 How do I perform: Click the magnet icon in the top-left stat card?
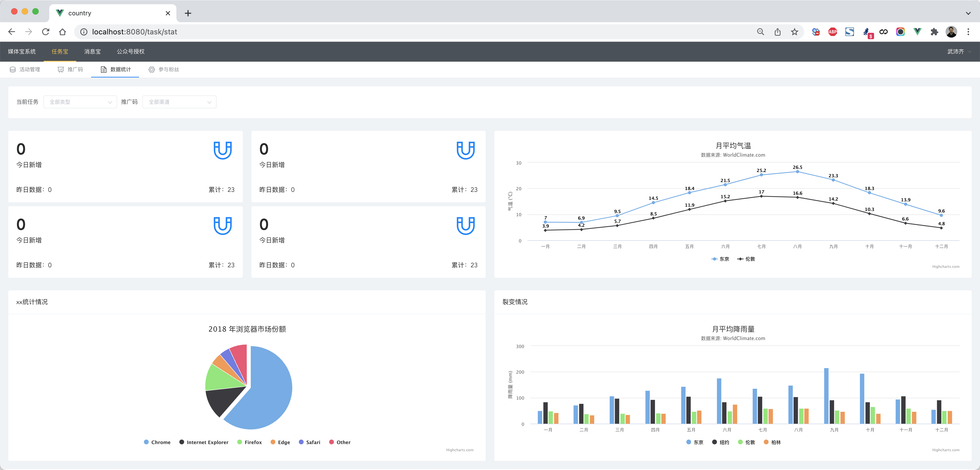[x=222, y=150]
